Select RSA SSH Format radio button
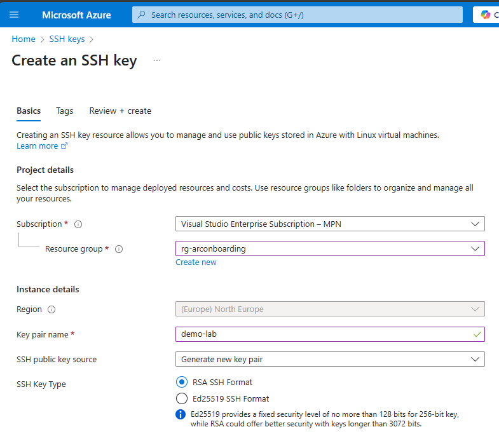The width and height of the screenshot is (499, 448). click(181, 382)
